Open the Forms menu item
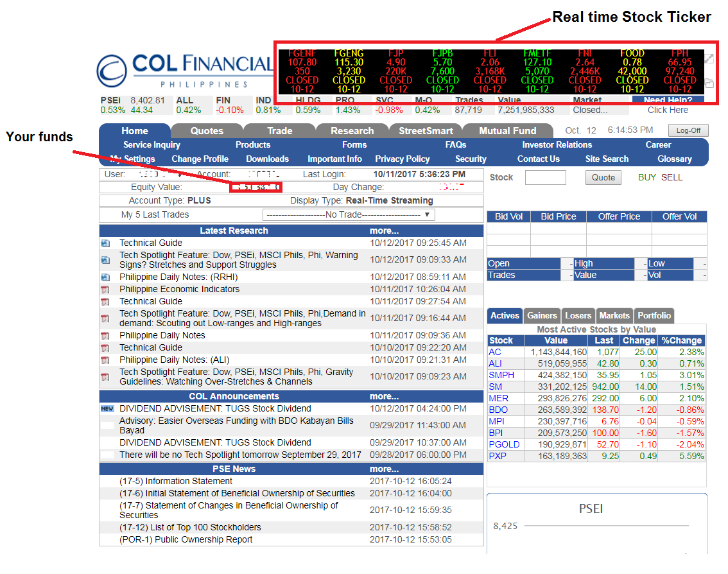 [x=354, y=145]
